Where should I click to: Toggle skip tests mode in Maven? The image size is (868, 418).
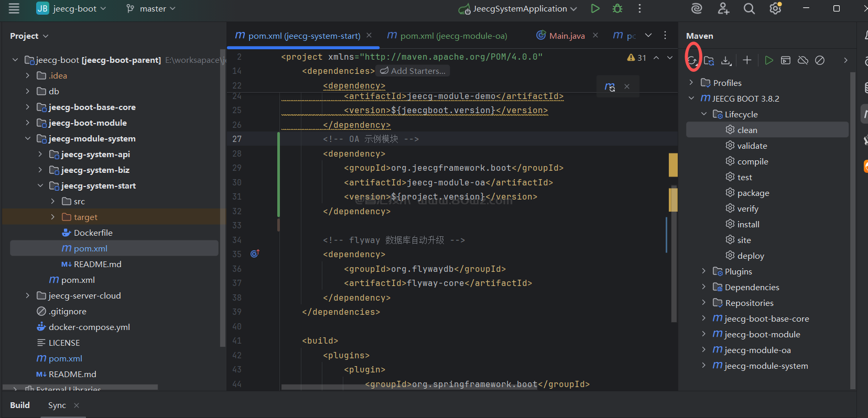pyautogui.click(x=820, y=60)
